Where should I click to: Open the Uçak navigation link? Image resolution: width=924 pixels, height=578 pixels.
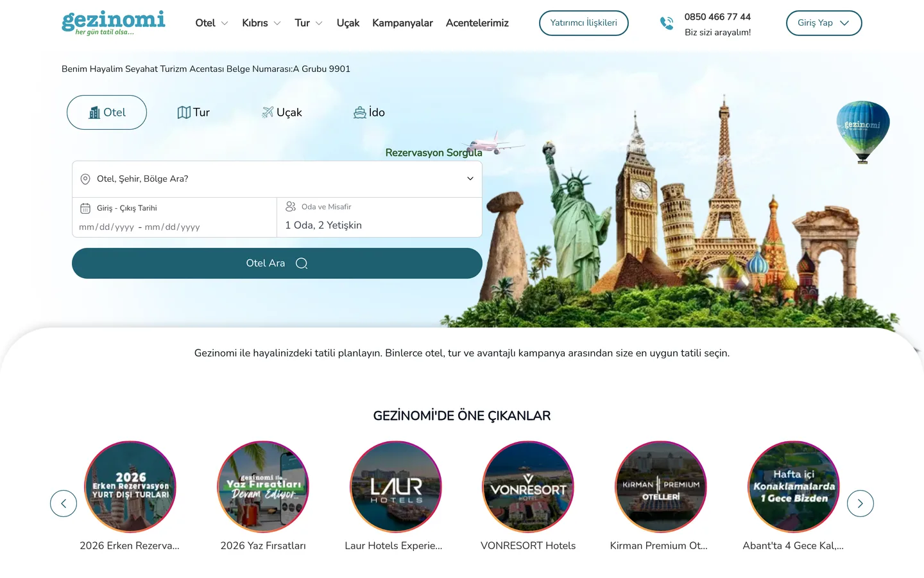click(348, 23)
